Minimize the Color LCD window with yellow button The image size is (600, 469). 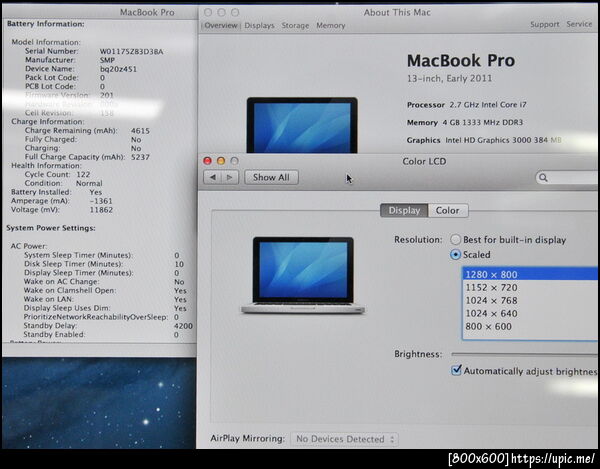click(221, 161)
